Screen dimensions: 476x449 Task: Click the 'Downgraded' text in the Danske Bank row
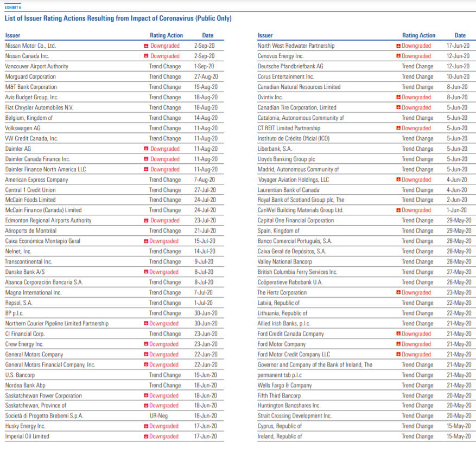coord(163,272)
